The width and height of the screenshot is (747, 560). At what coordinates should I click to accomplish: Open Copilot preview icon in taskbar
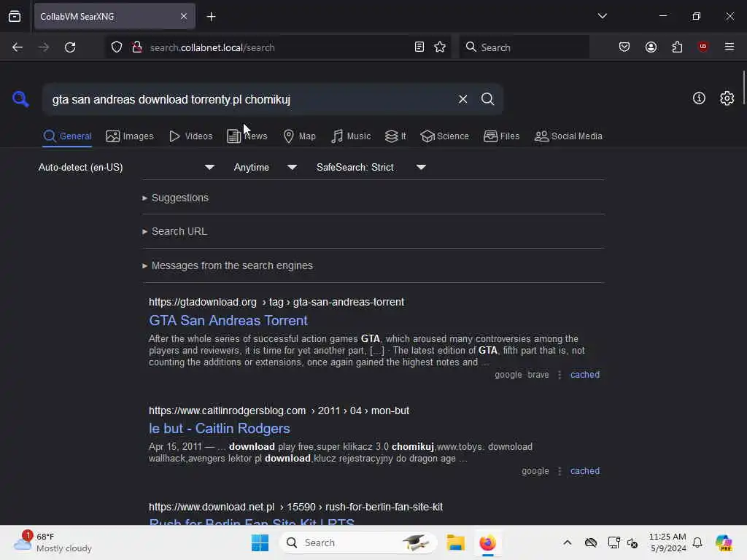(724, 542)
